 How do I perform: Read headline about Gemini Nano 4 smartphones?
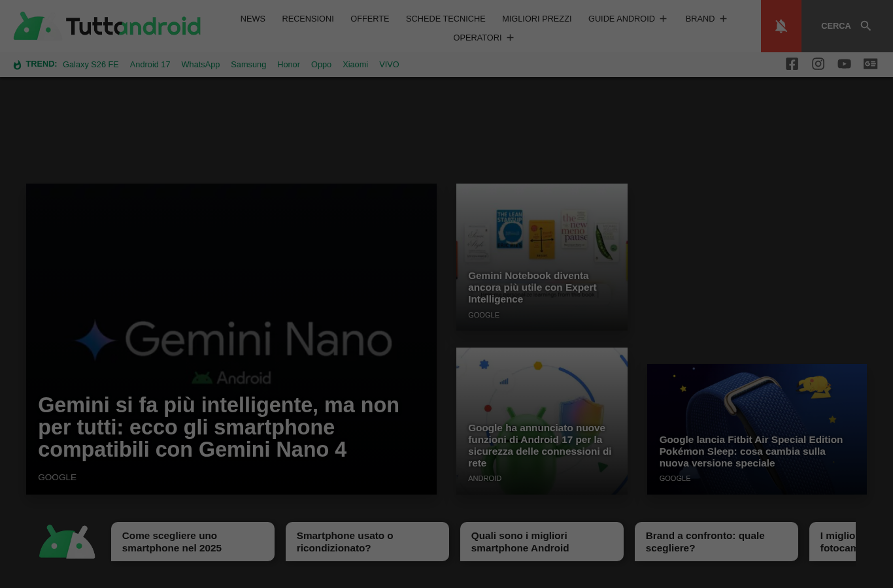pos(218,427)
